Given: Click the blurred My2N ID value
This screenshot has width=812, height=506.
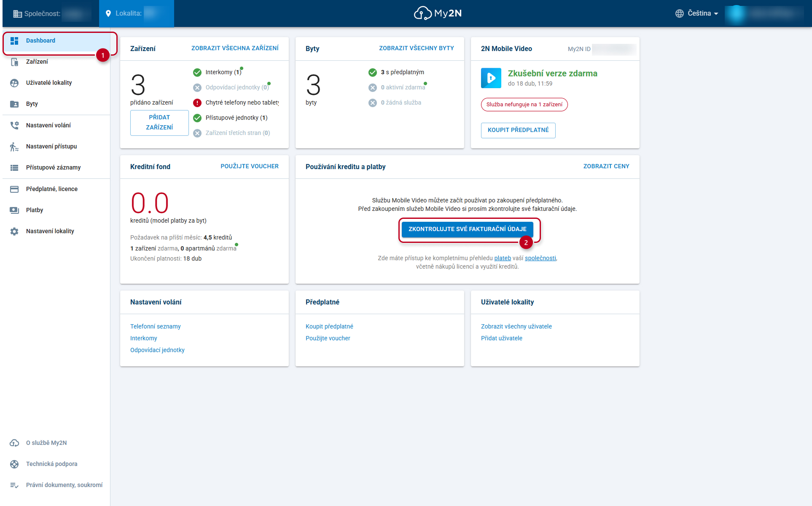Looking at the screenshot, I should click(614, 49).
